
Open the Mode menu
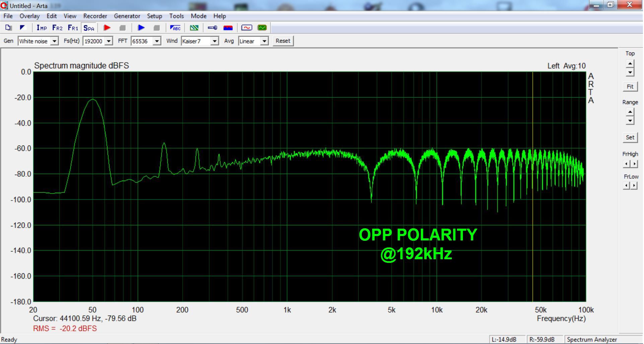(199, 16)
